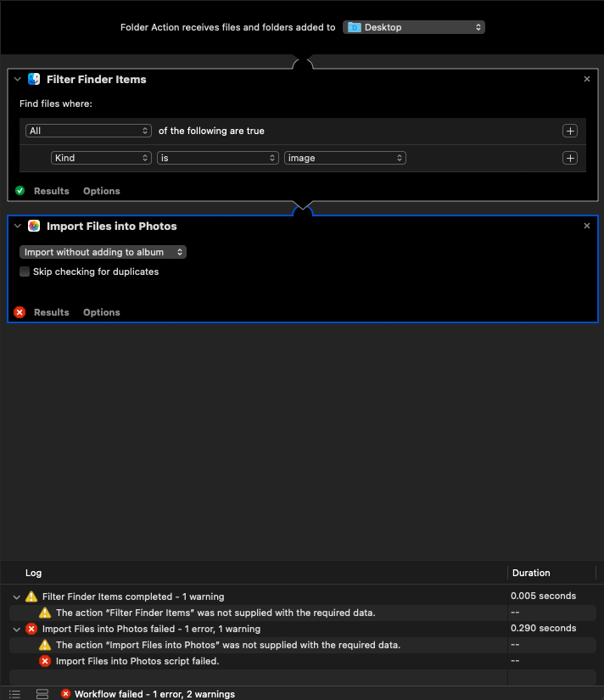
Task: Open the Kind attribute dropdown
Action: 101,158
